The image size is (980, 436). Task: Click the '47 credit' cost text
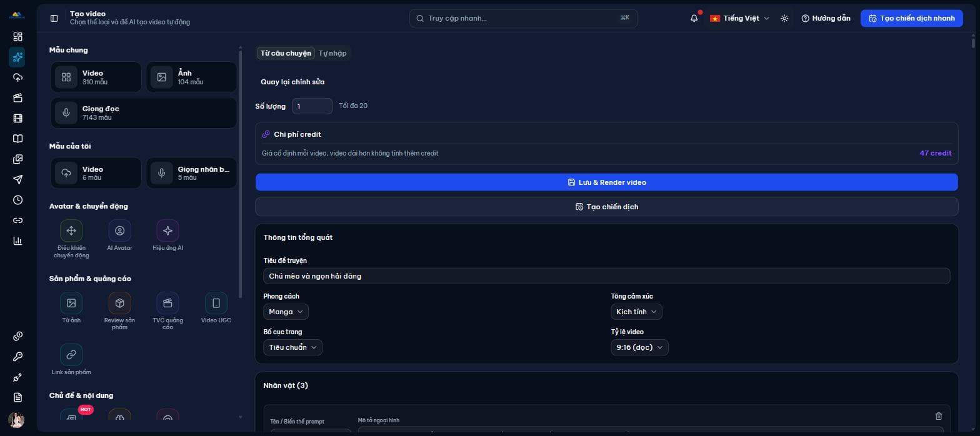(935, 153)
